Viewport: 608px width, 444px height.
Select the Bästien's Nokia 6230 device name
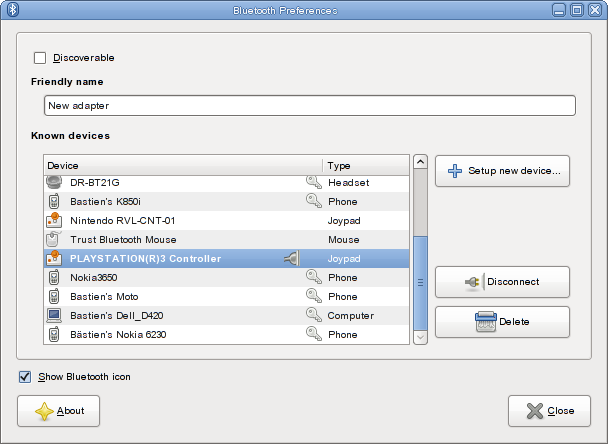point(118,335)
